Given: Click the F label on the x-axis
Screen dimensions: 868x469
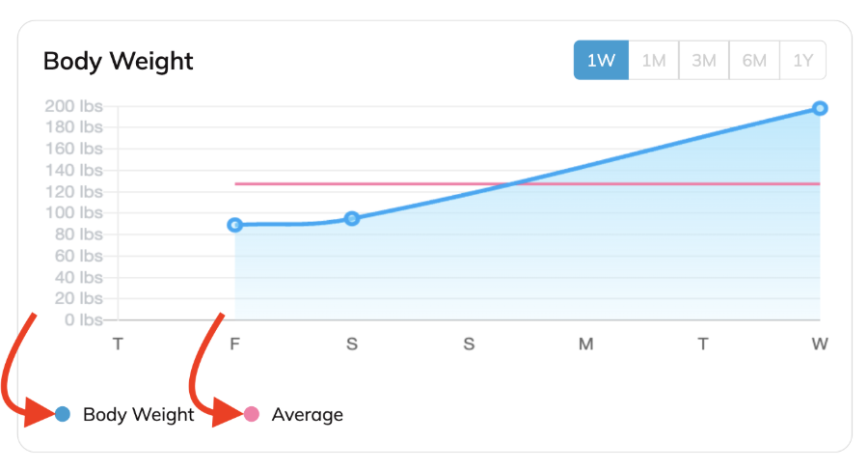Looking at the screenshot, I should pyautogui.click(x=234, y=344).
